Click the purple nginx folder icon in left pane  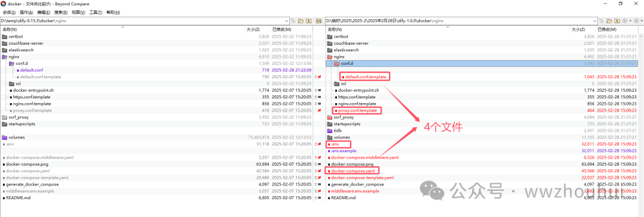pos(5,57)
